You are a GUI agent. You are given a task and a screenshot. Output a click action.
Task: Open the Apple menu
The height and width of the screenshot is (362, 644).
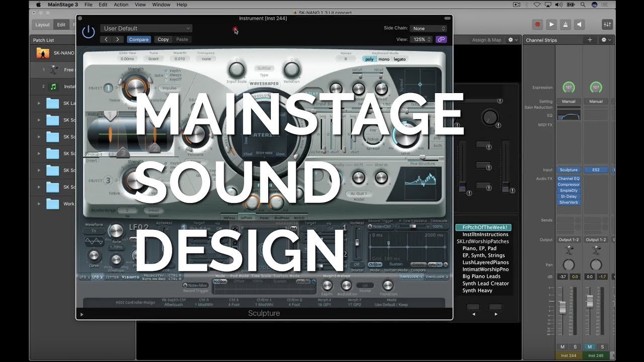pyautogui.click(x=38, y=5)
